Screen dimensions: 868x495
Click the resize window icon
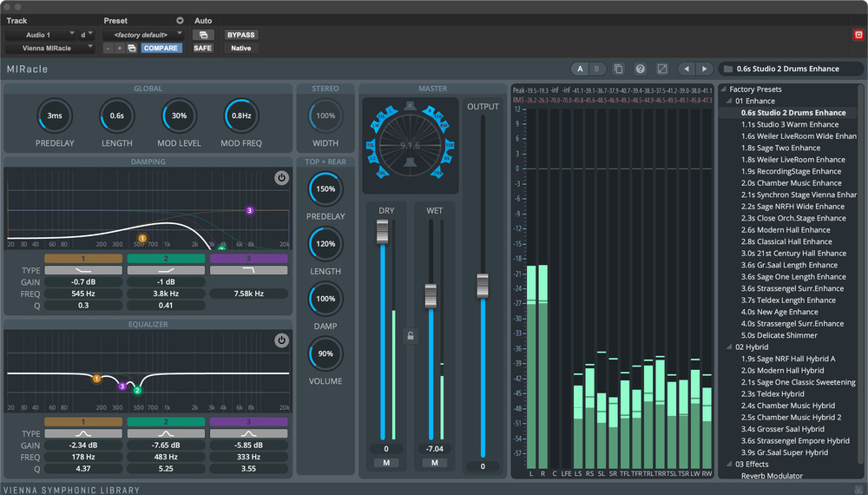(662, 69)
